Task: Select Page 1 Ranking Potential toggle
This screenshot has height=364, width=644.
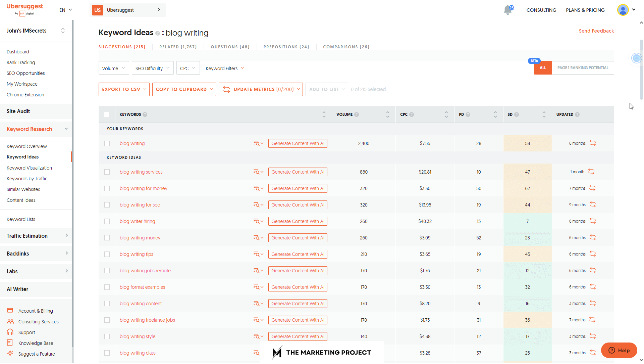Action: pos(583,68)
